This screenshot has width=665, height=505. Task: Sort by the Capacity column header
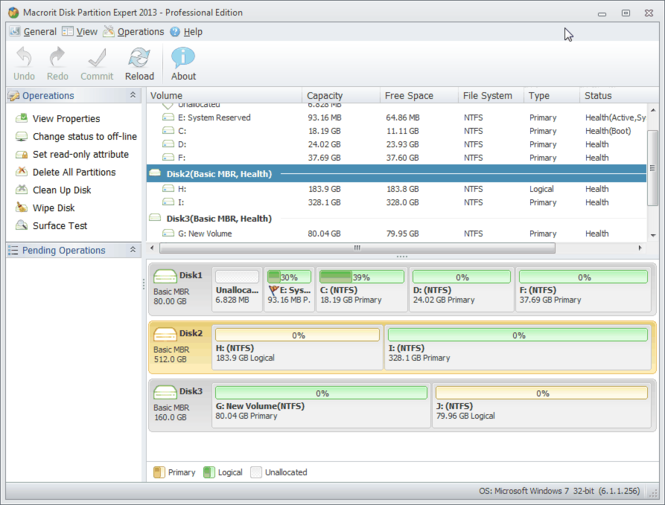tap(341, 96)
